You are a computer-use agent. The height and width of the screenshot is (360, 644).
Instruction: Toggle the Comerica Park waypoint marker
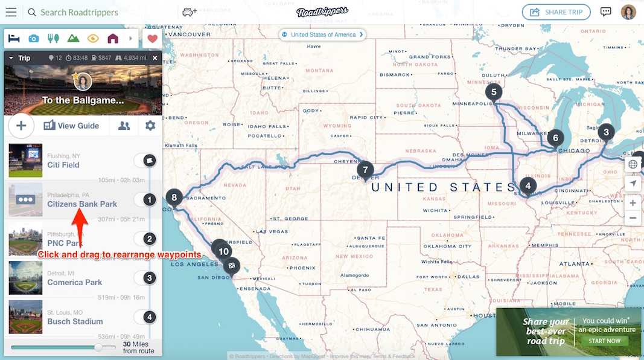pyautogui.click(x=150, y=278)
